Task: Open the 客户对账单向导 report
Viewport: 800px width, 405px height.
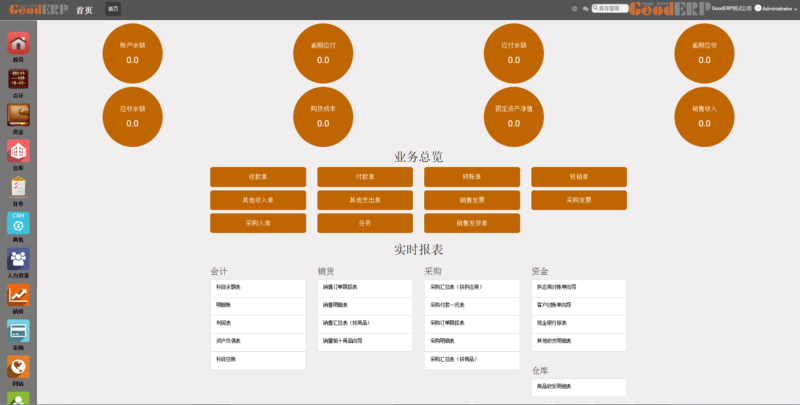Action: (x=579, y=306)
